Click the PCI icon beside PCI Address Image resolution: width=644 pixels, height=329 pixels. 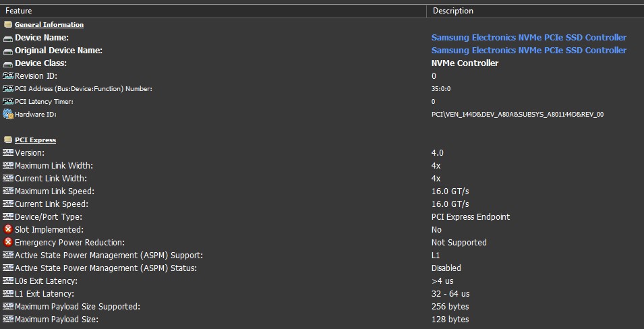pos(8,89)
